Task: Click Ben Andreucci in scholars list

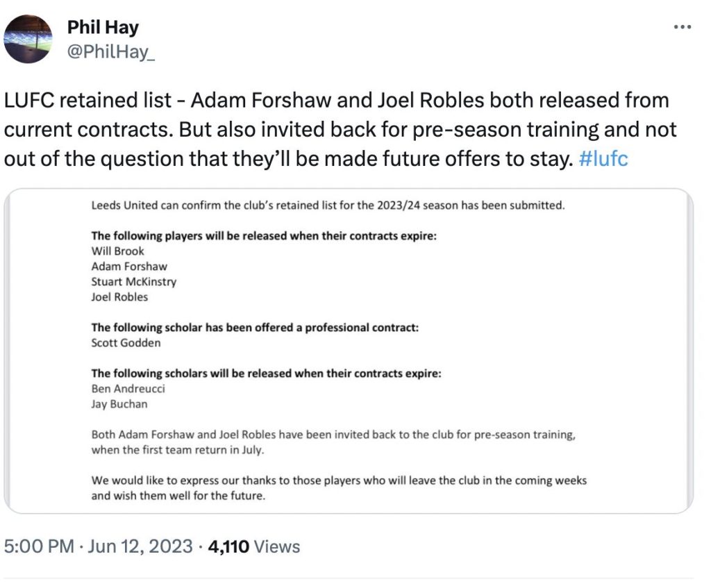Action: (x=128, y=389)
